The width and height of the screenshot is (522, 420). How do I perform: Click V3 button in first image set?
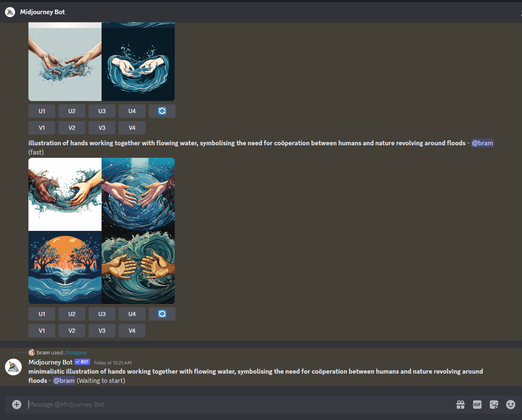pos(102,128)
